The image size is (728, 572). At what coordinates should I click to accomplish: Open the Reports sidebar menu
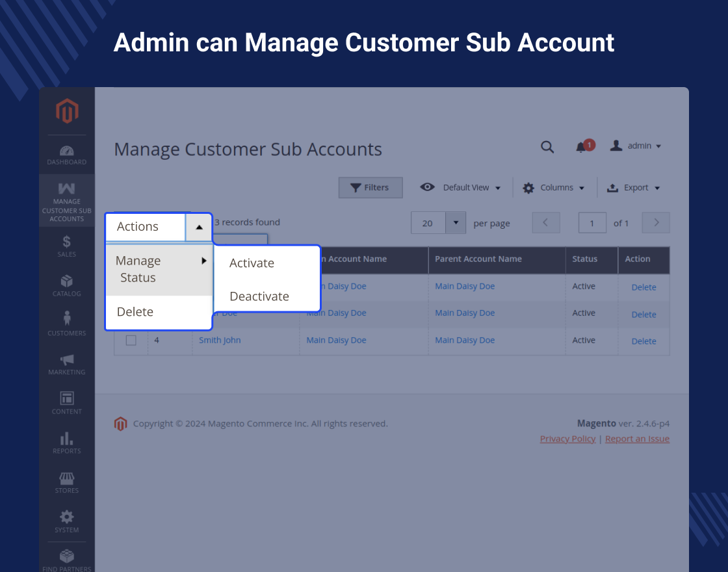(x=67, y=443)
